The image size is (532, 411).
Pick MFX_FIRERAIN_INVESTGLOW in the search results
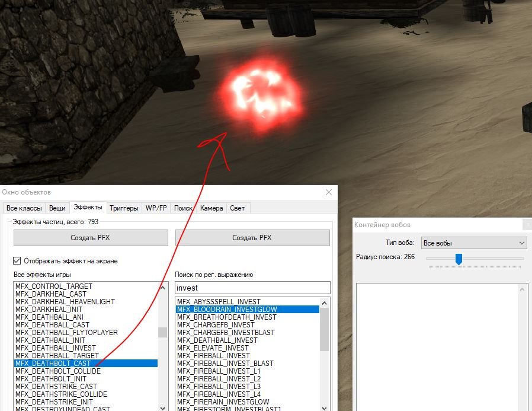(223, 402)
